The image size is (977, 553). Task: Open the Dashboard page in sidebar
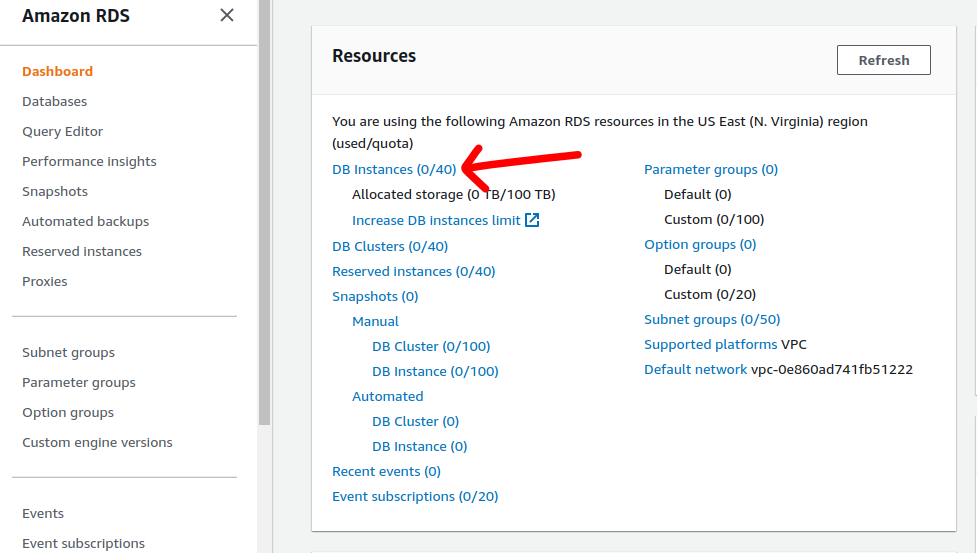(x=57, y=72)
